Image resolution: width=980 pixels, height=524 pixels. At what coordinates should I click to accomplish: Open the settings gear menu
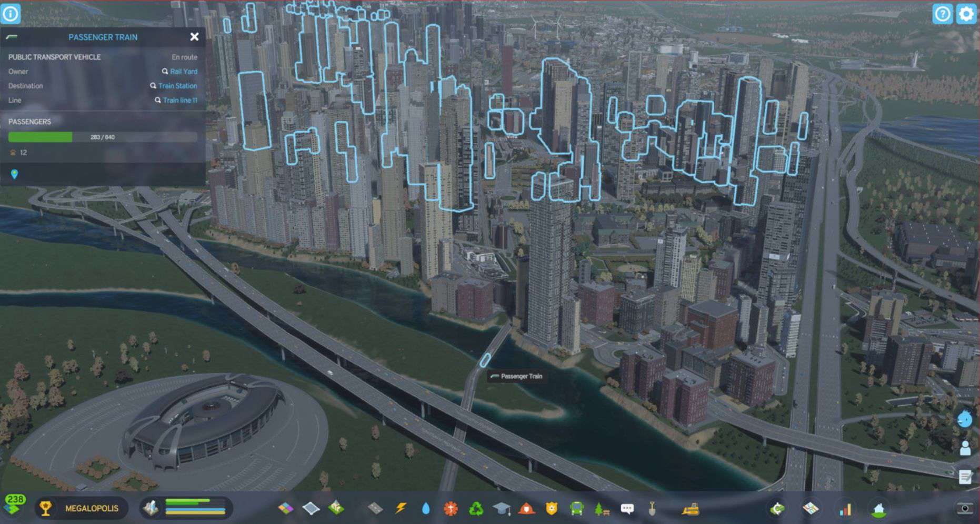point(966,14)
